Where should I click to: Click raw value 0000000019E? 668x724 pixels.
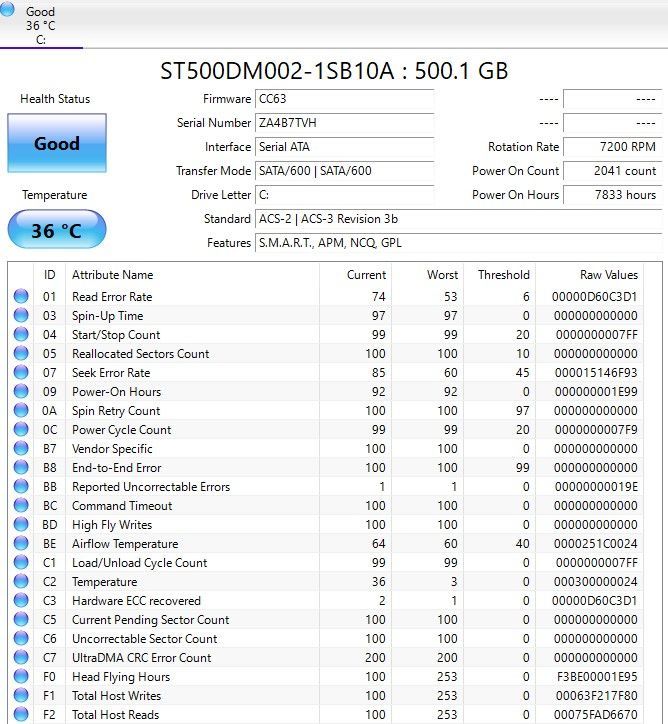pyautogui.click(x=596, y=487)
